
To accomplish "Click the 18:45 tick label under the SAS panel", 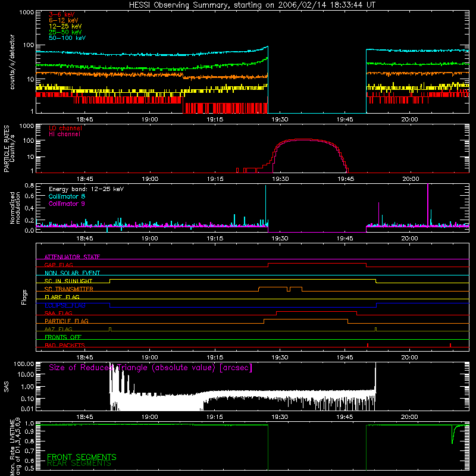I will tap(84, 417).
